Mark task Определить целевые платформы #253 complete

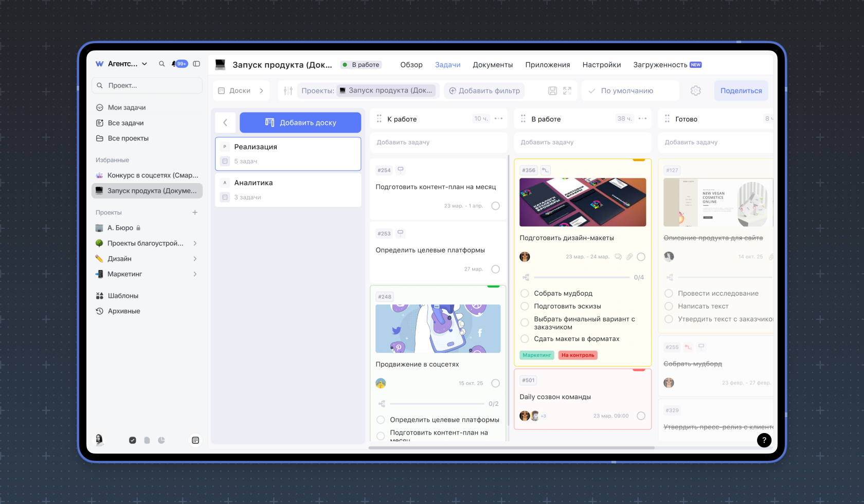[x=495, y=269]
